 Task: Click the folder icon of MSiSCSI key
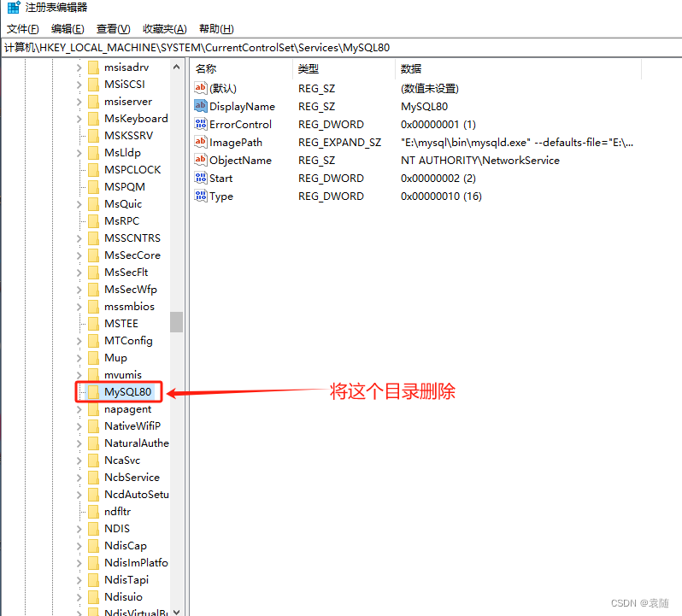tap(93, 85)
